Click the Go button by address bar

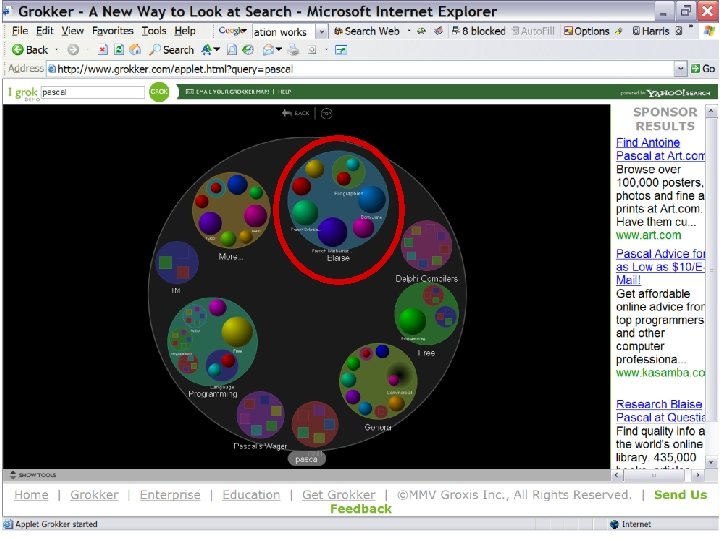703,69
